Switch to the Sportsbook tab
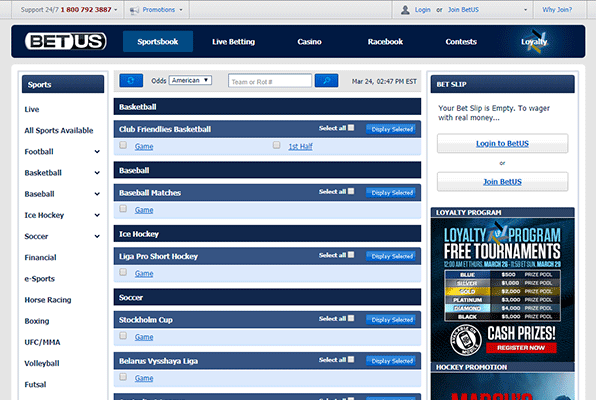The height and width of the screenshot is (400, 596). pos(158,41)
